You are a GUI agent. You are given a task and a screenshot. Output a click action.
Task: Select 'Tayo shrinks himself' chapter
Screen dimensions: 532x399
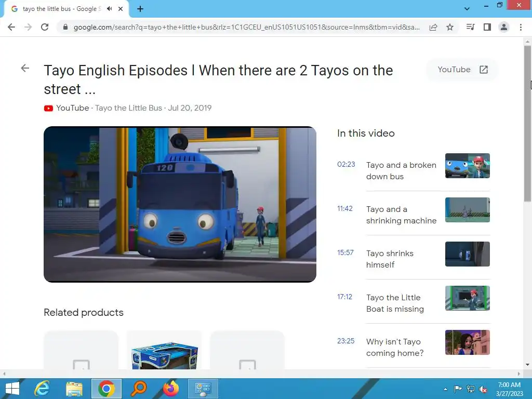point(390,259)
